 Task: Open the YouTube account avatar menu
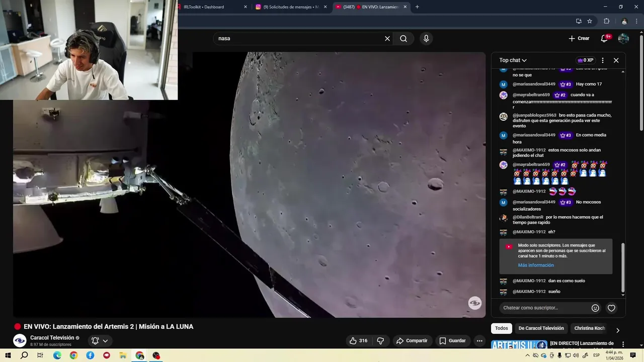(623, 38)
